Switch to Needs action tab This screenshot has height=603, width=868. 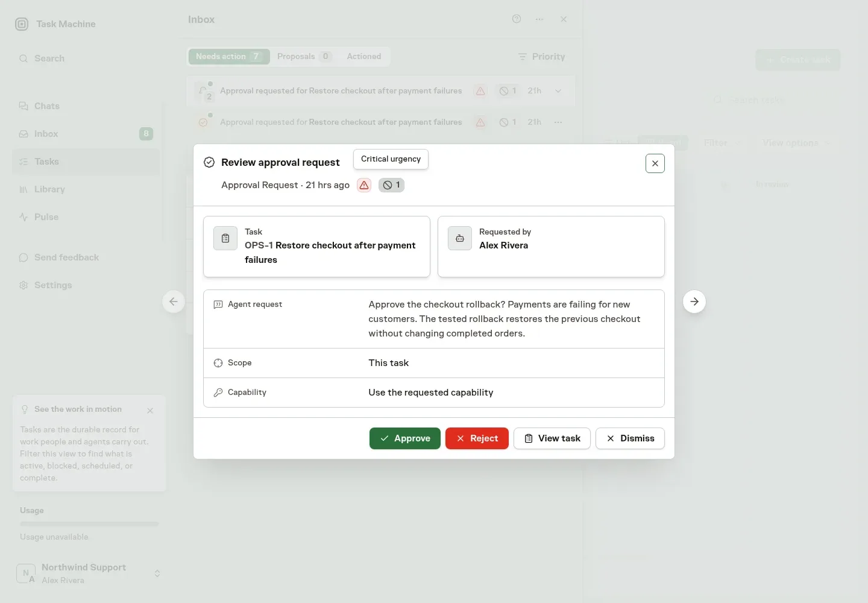pyautogui.click(x=229, y=56)
